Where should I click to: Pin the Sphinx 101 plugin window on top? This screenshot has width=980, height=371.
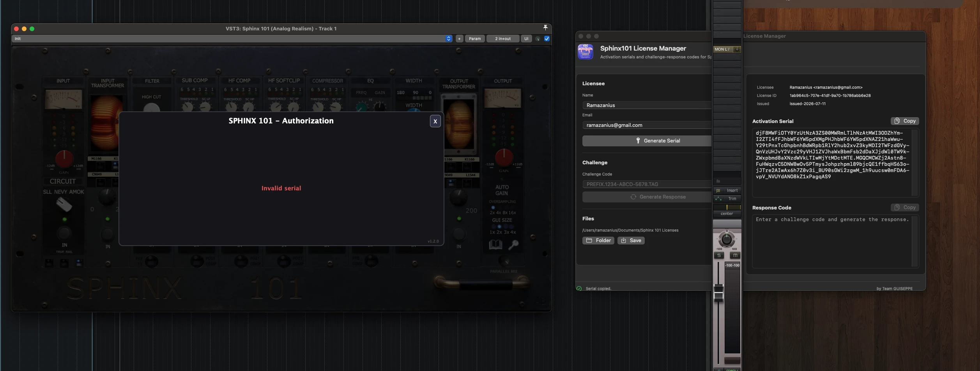point(545,27)
